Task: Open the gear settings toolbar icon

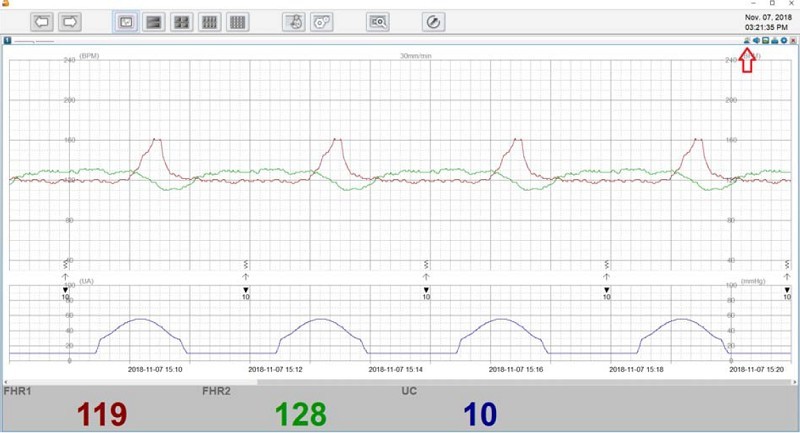Action: point(321,20)
